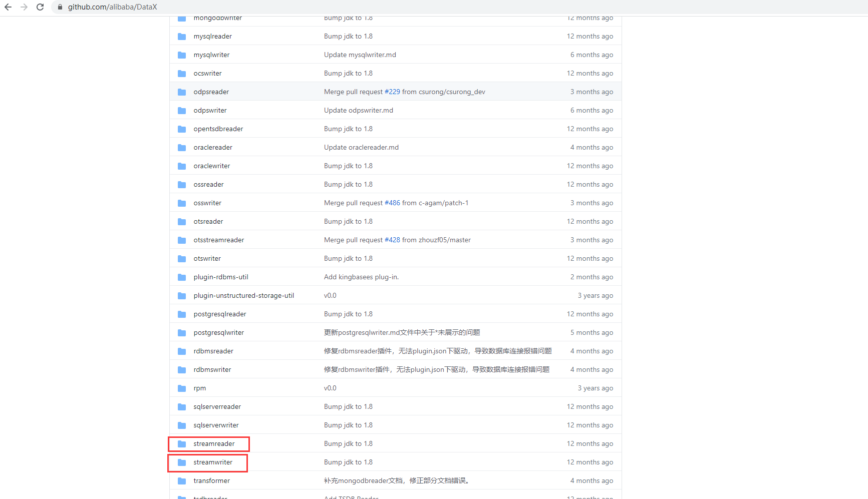868x499 pixels.
Task: Open the 修复rdbmsreader插件 commit message
Action: (x=438, y=351)
